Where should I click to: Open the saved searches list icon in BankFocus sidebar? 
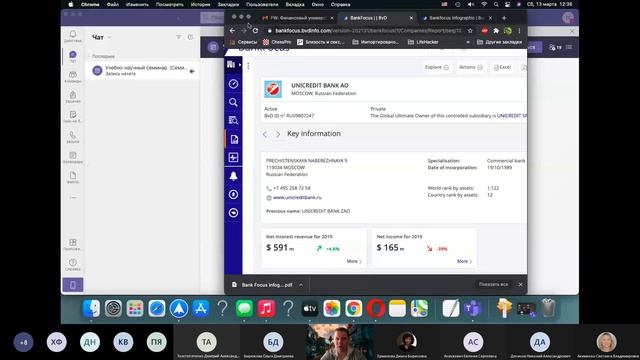coord(233,120)
